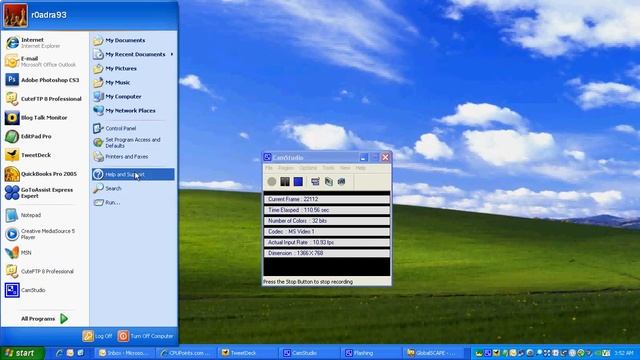Open MSN
Image resolution: width=640 pixels, height=360 pixels.
(x=44, y=253)
